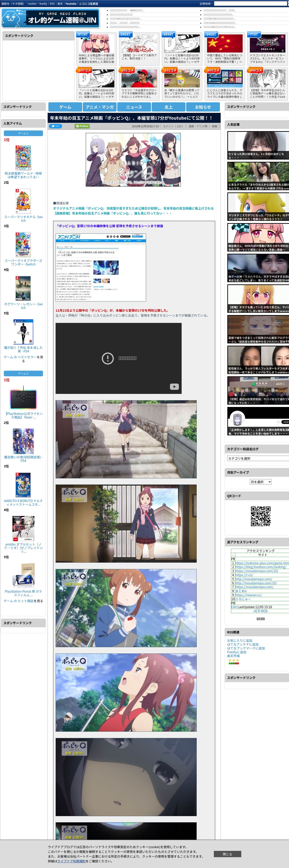Click the 148RT retweet badge
Image resolution: width=289 pixels, height=868 pixels.
tap(211, 34)
